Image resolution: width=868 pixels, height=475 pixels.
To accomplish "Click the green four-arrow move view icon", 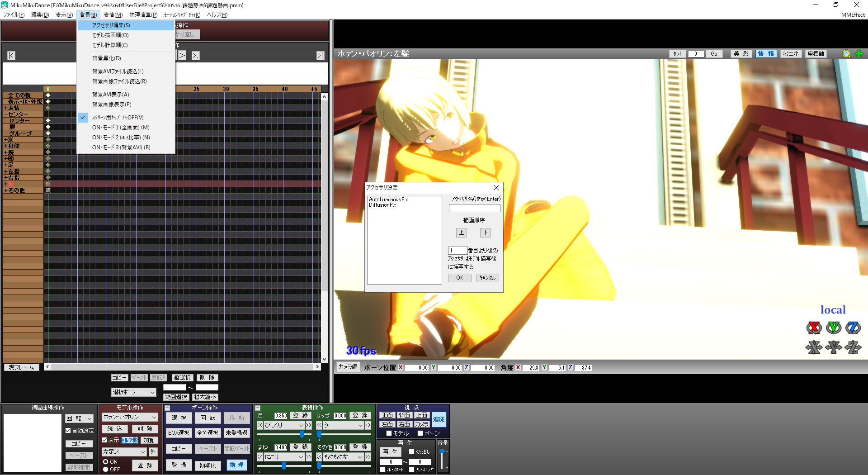I will click(859, 54).
